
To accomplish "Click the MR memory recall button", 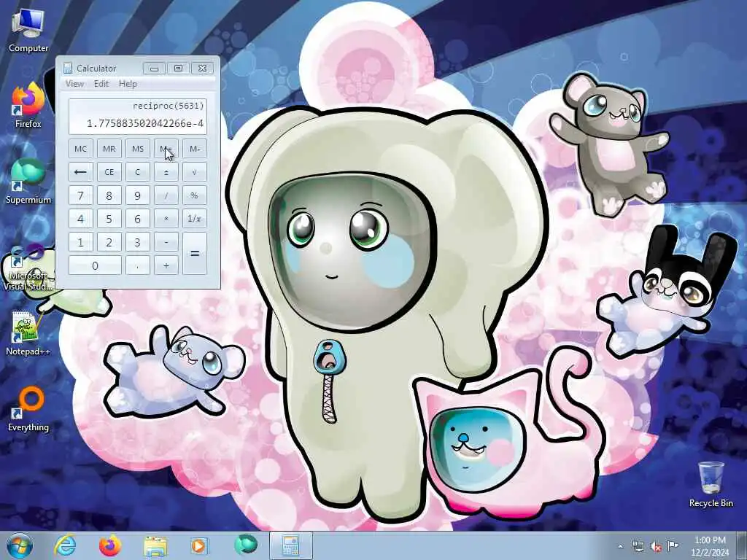I will coord(109,149).
